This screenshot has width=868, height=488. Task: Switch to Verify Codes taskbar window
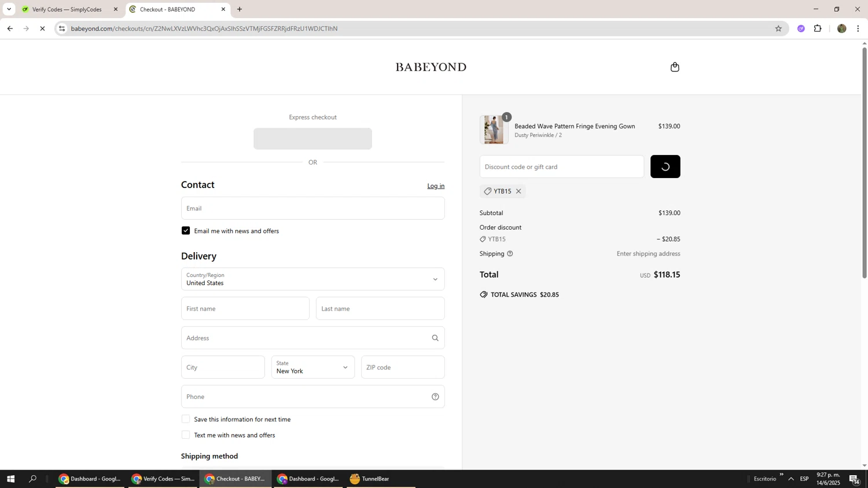pyautogui.click(x=163, y=479)
